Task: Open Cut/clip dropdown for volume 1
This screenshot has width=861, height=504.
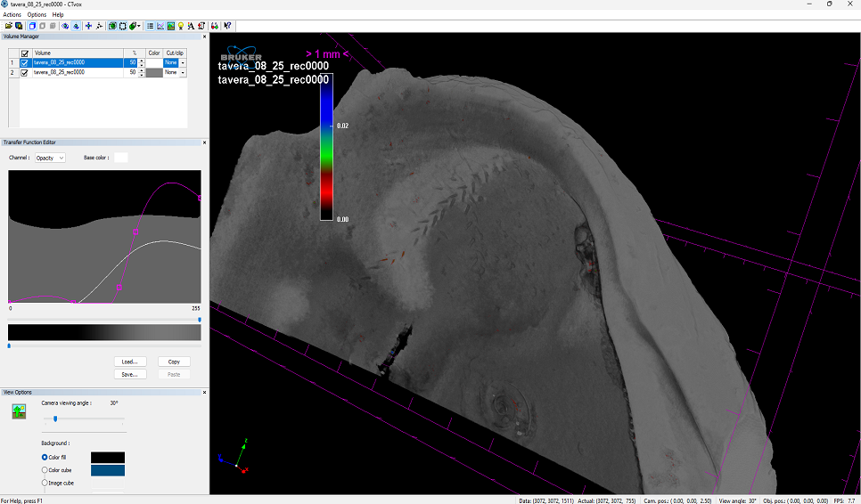Action: click(x=183, y=63)
